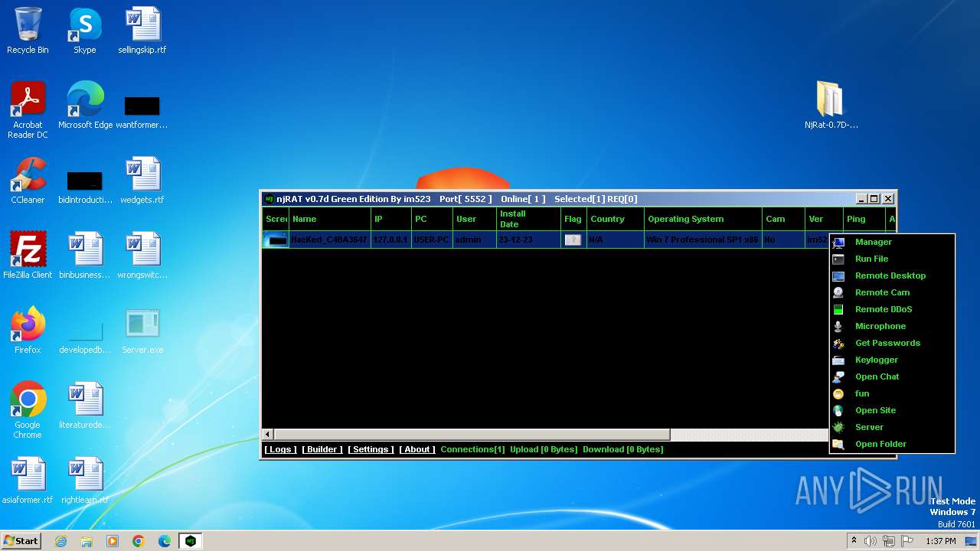Select Remote Cam menu entry
This screenshot has width=980, height=551.
893,292
